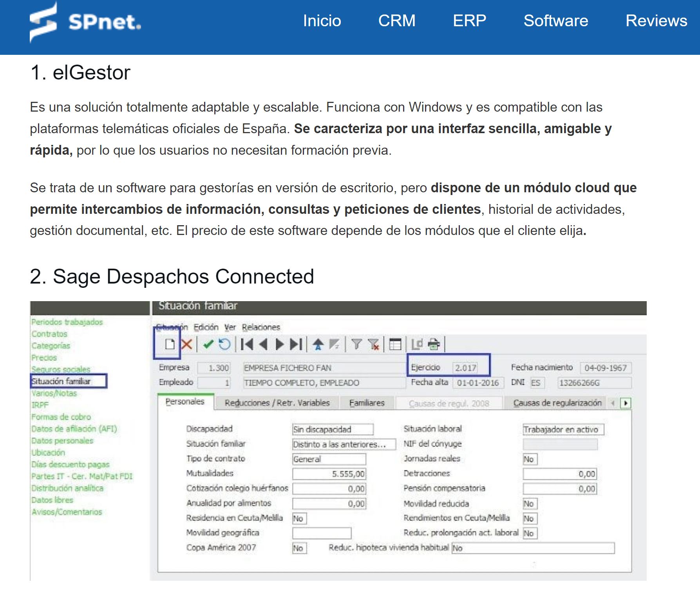The image size is (700, 589).
Task: Select Varios/Notas in sidebar
Action: click(54, 393)
